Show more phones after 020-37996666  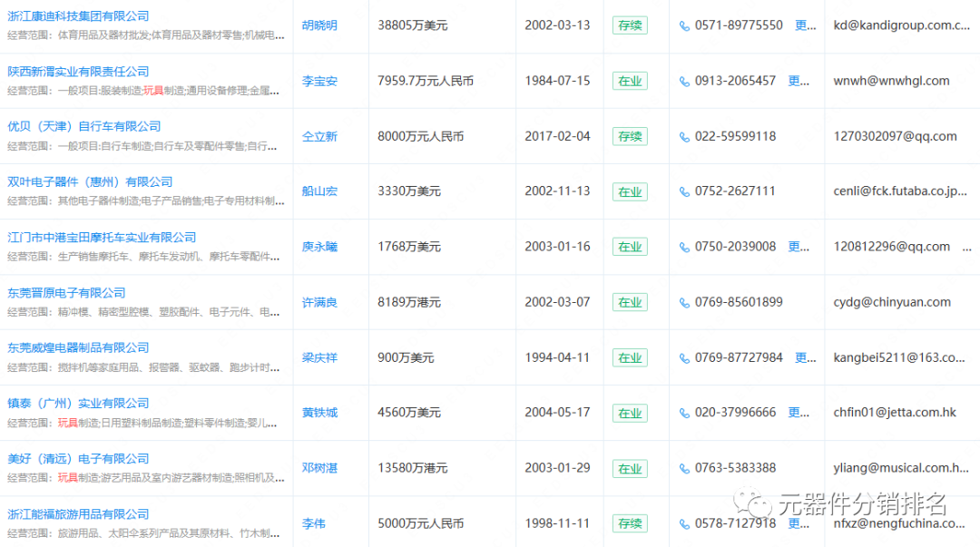point(799,413)
